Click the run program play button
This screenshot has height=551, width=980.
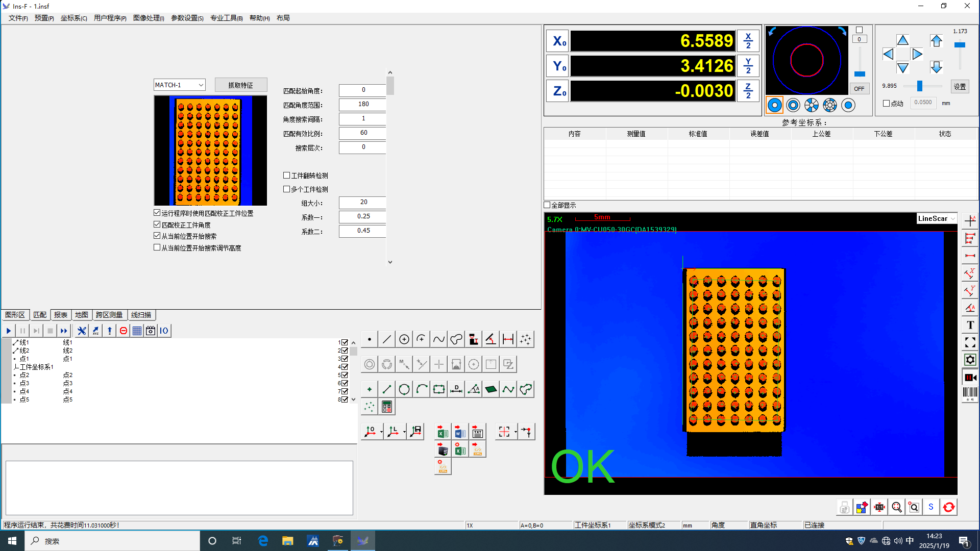pyautogui.click(x=9, y=331)
